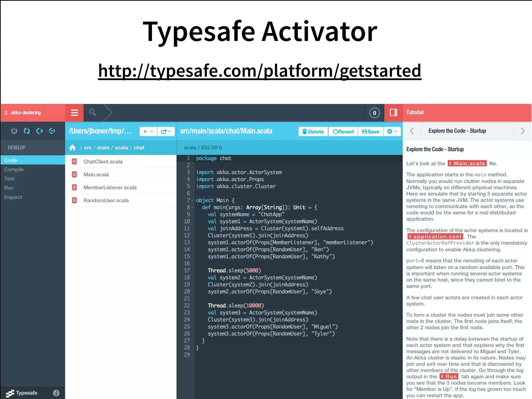532x399 pixels.
Task: Switch to the Compile section
Action: tap(14, 169)
